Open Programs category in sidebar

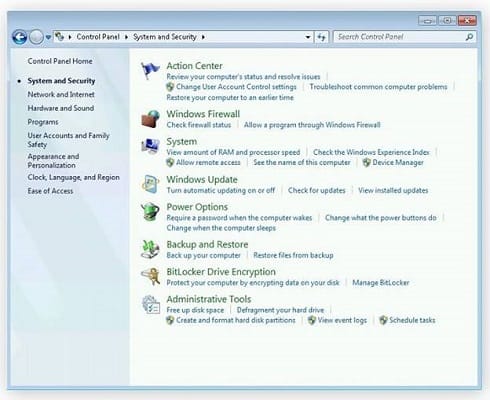tap(43, 122)
